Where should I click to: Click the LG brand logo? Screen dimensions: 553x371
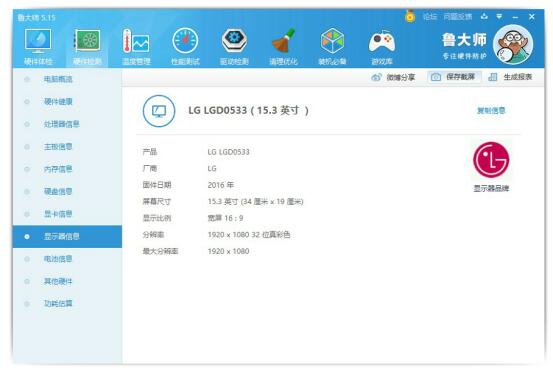(491, 160)
